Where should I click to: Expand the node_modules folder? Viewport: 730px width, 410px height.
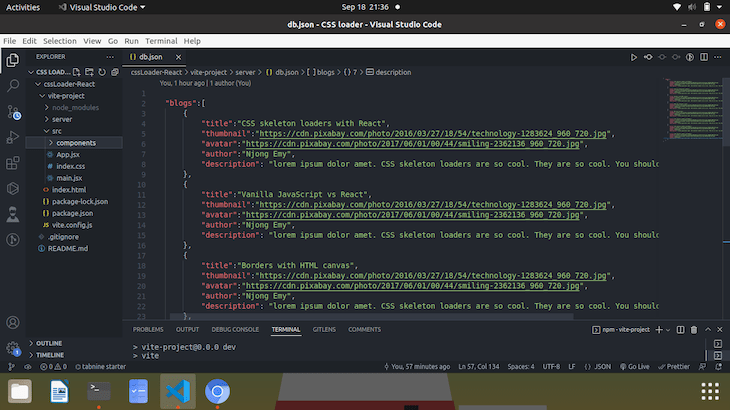[x=74, y=108]
